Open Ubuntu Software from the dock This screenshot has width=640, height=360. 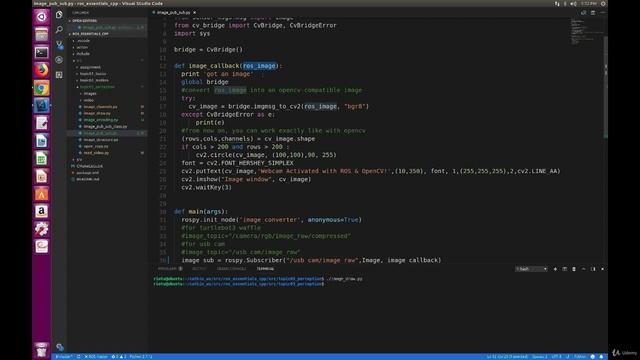(41, 194)
